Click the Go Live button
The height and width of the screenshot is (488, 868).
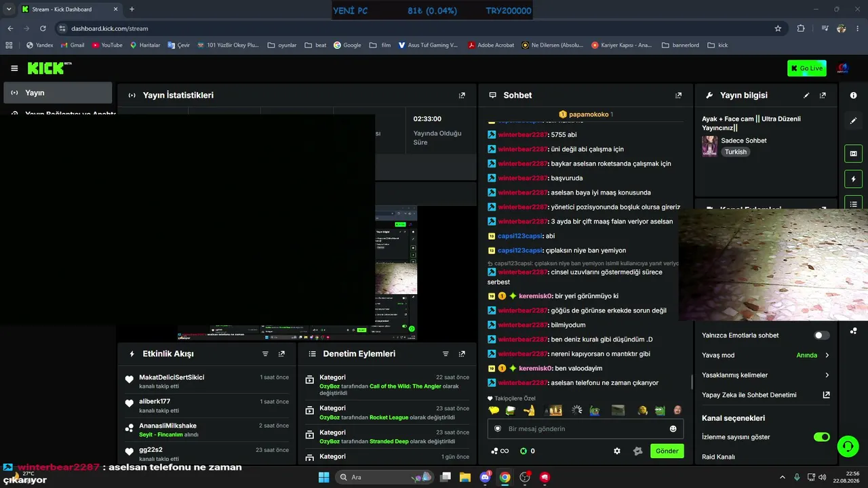807,68
